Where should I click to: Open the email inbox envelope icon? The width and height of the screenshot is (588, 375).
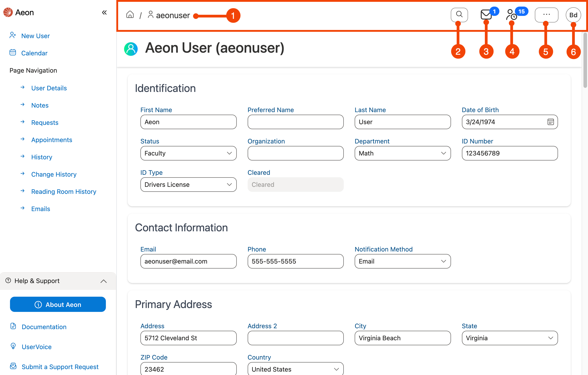[x=486, y=15]
